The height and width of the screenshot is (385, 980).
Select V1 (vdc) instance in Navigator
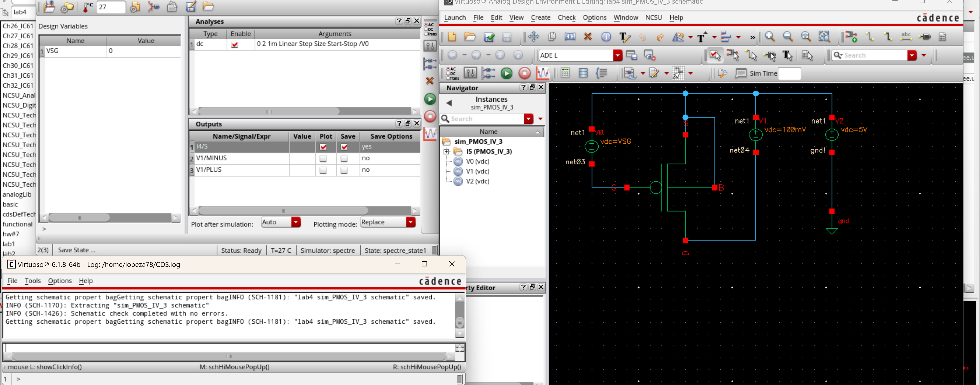(478, 171)
